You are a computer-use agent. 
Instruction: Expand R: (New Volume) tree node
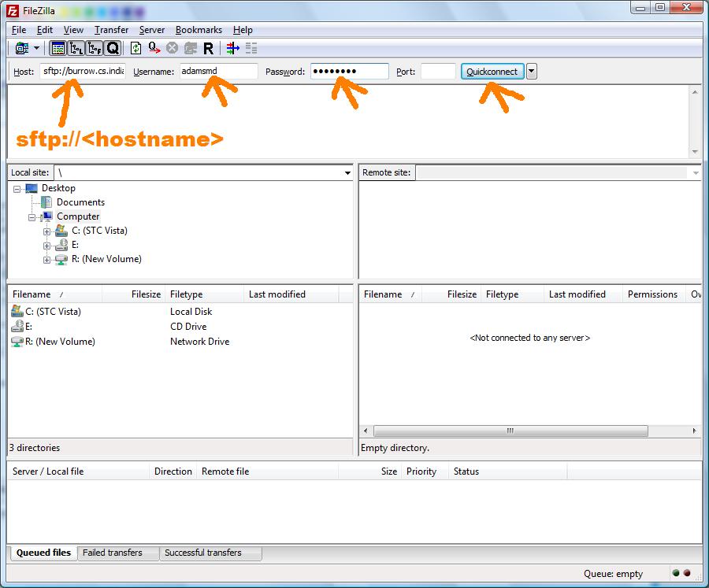pos(46,260)
